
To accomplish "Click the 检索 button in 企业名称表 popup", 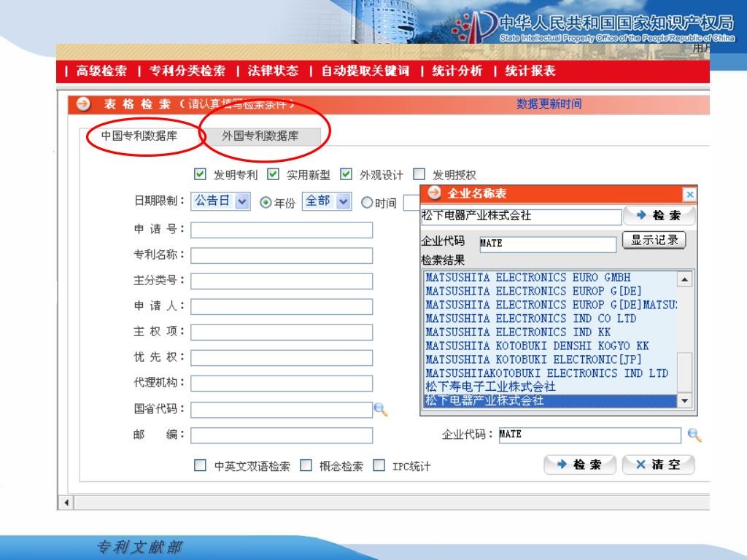I will pyautogui.click(x=659, y=215).
